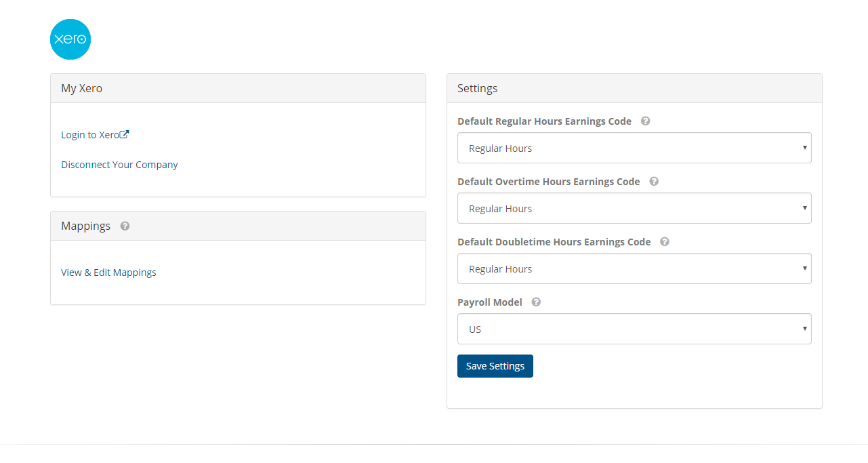
Task: Show help for Default Doubletime Hours Earnings Code
Action: click(665, 242)
